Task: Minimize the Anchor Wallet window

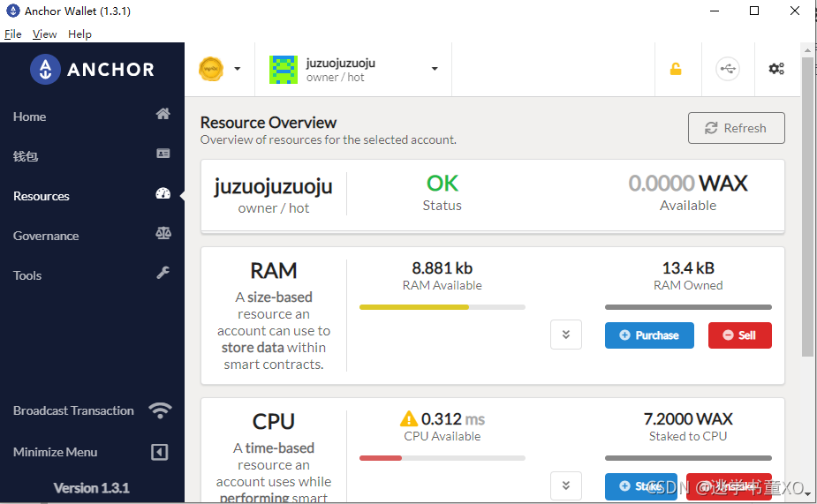Action: tap(715, 11)
